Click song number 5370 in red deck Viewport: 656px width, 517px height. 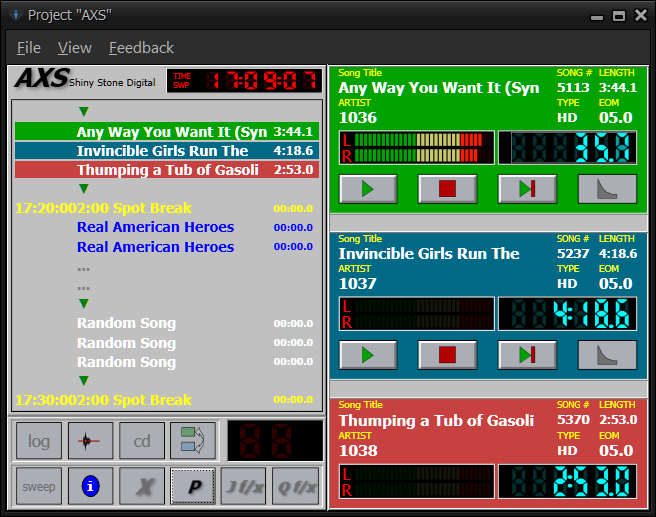(573, 420)
